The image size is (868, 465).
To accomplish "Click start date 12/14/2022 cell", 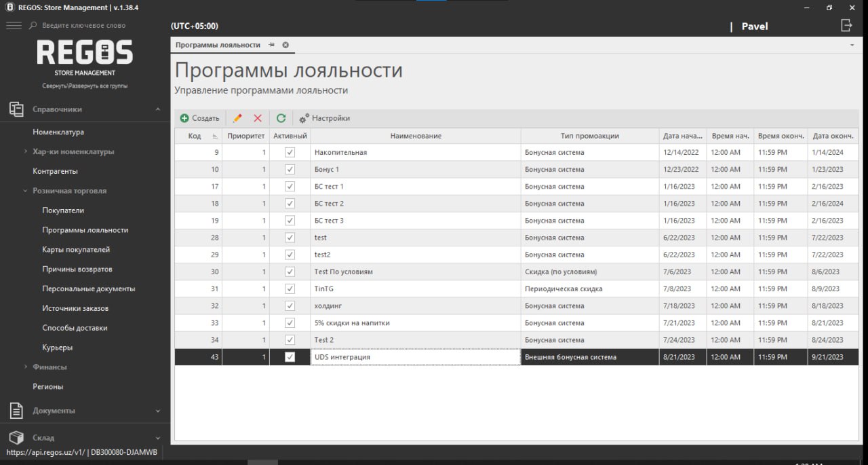I will point(683,153).
